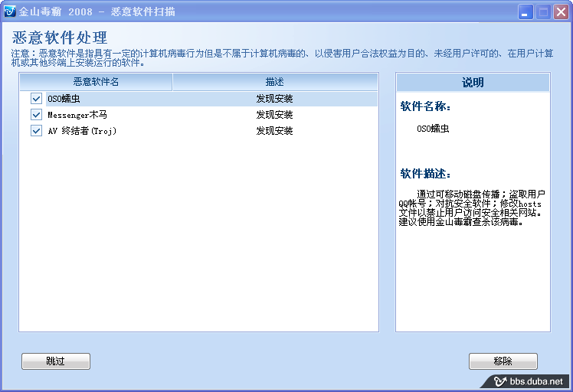Minimize the malware scan window
The image size is (573, 392).
tap(526, 11)
